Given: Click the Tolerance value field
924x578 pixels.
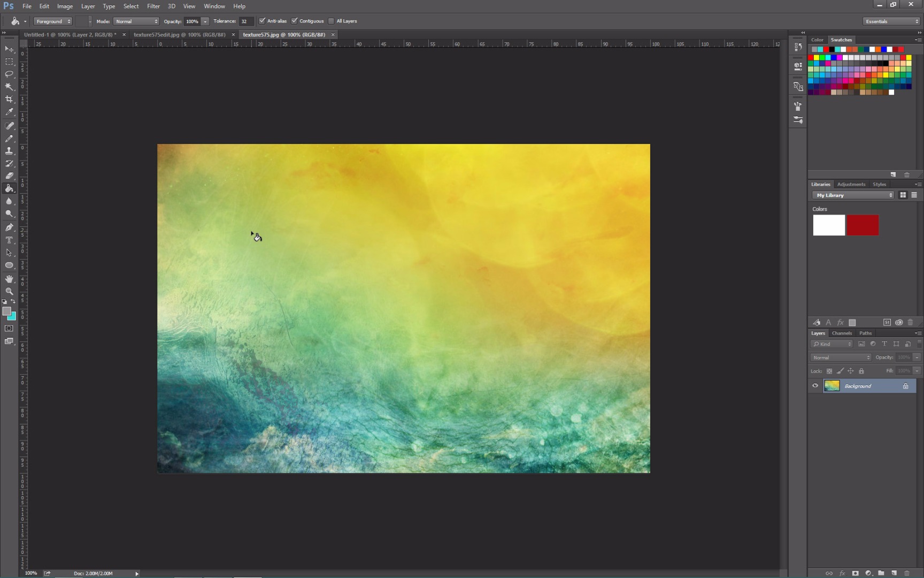Looking at the screenshot, I should [x=245, y=21].
